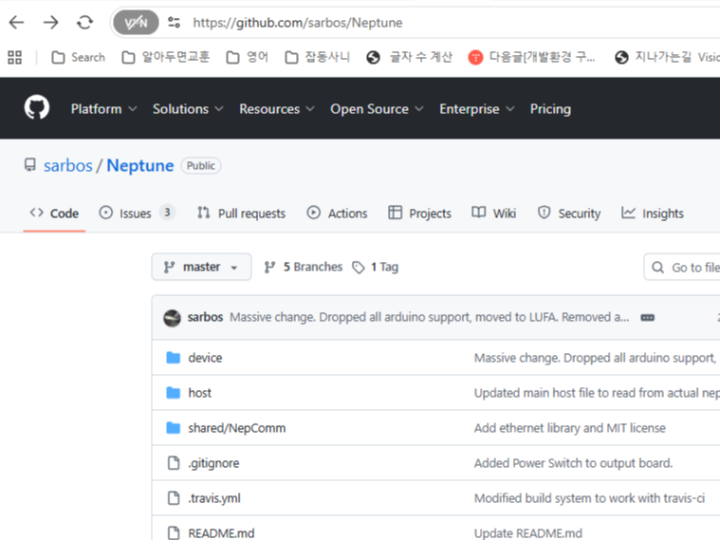Toggle the VPN badge in address bar
This screenshot has width=720, height=540.
135,22
